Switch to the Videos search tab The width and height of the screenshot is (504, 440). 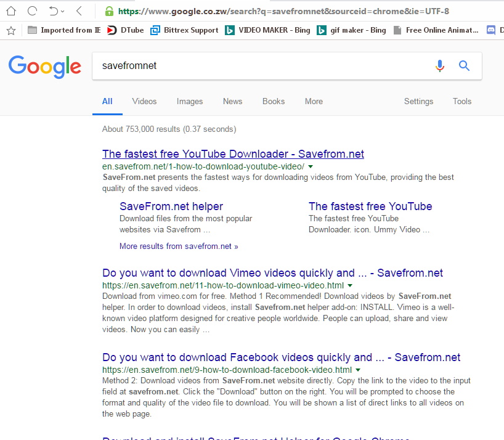[144, 102]
